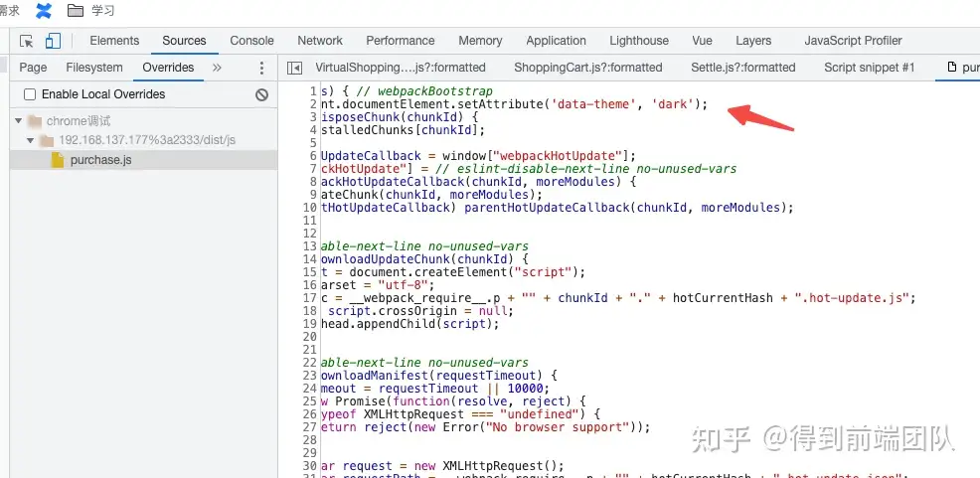Select the Page navigator tab
The width and height of the screenshot is (980, 478).
pyautogui.click(x=33, y=68)
